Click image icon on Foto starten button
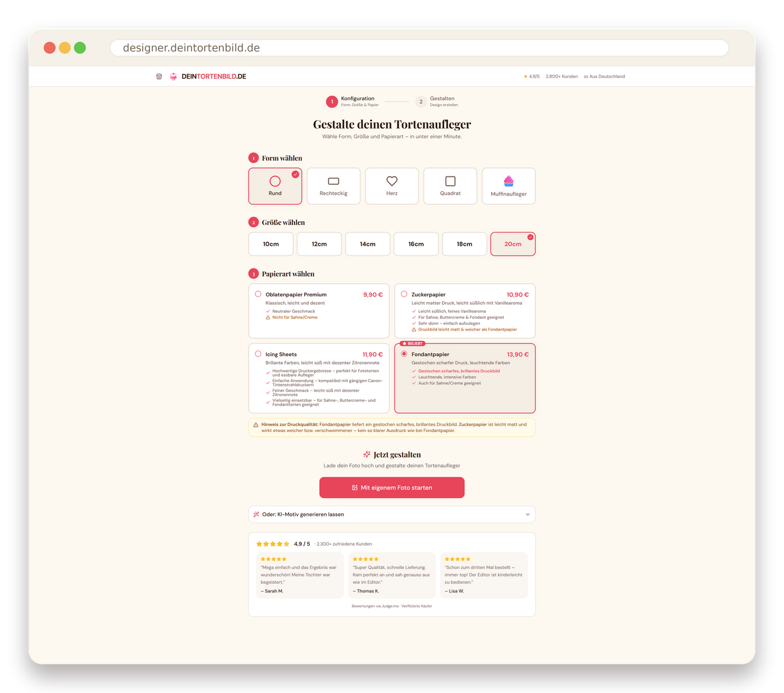The image size is (784, 693). 354,488
